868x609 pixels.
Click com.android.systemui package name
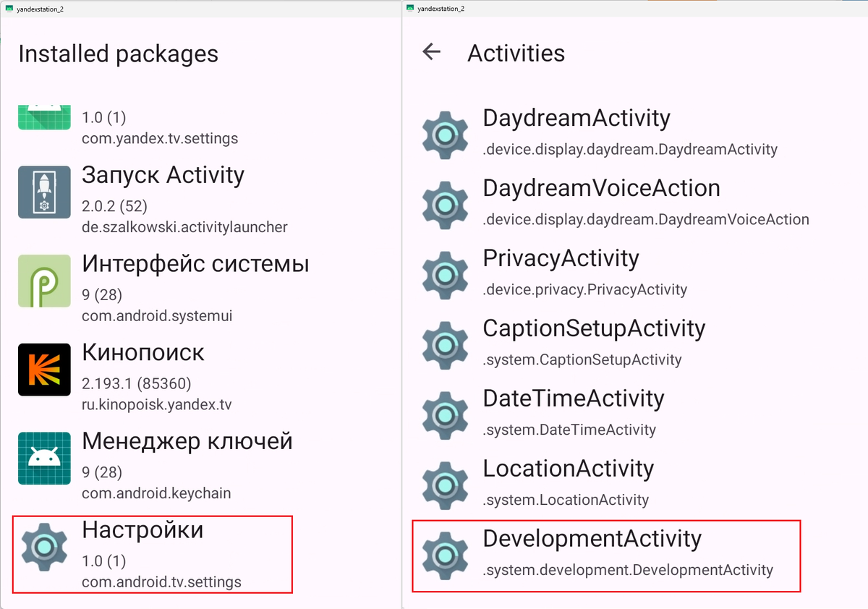(x=157, y=316)
